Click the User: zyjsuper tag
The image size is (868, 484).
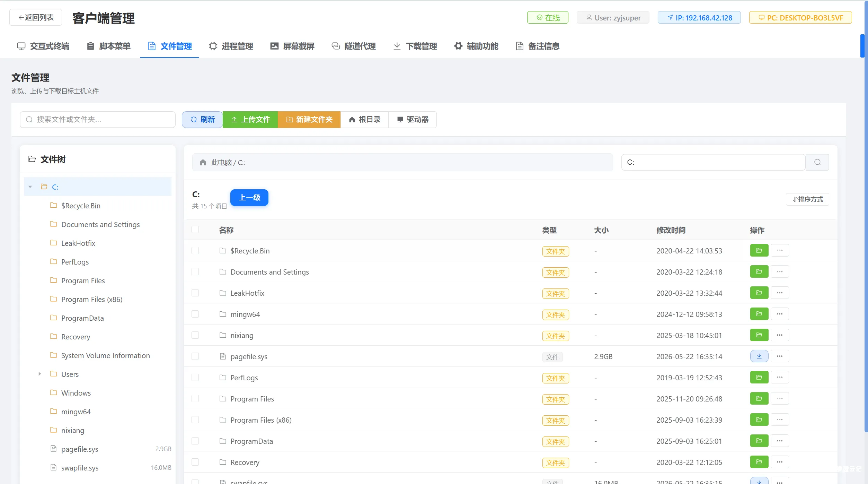(x=613, y=18)
